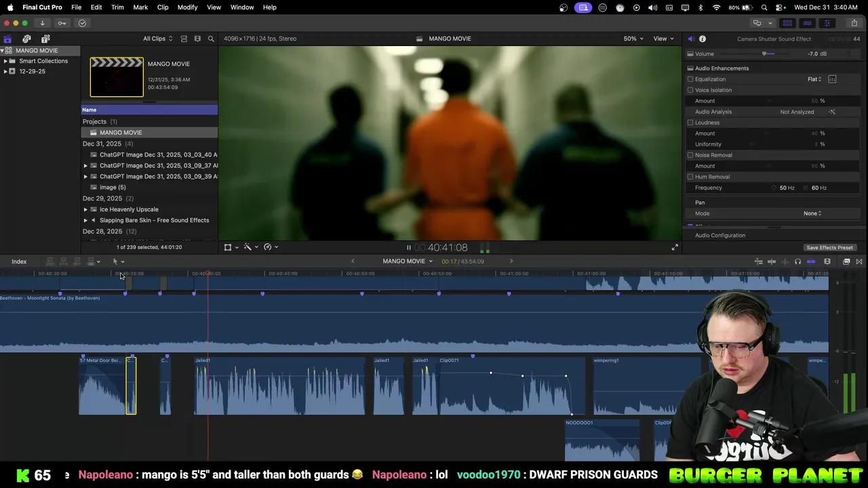
Task: Open the Window menu
Action: [242, 7]
